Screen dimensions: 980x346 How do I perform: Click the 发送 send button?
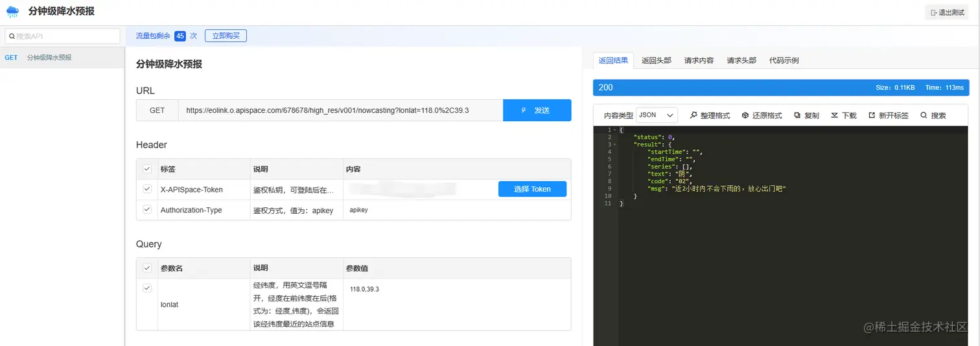pos(537,110)
